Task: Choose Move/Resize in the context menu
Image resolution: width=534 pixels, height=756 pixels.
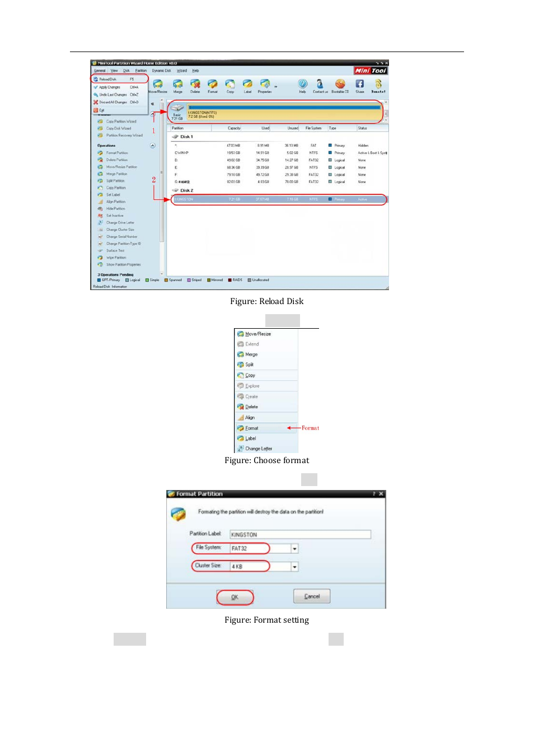Action: tap(266, 334)
